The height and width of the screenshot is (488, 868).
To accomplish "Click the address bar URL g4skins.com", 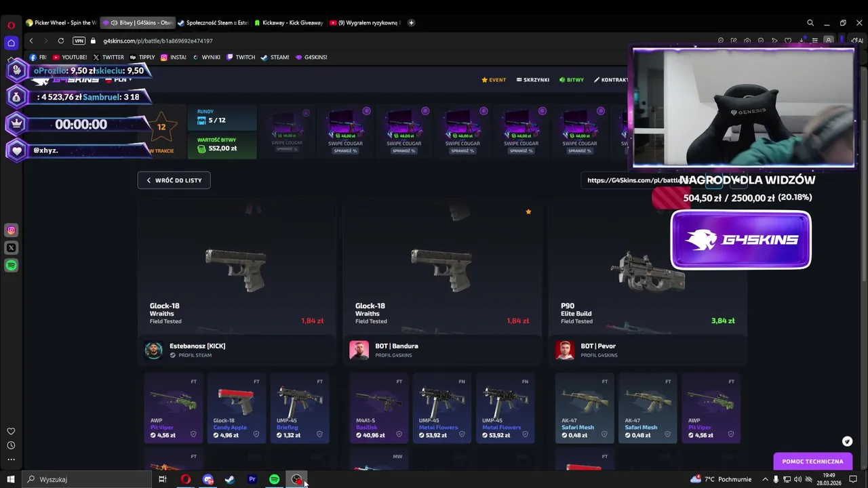I will (157, 41).
